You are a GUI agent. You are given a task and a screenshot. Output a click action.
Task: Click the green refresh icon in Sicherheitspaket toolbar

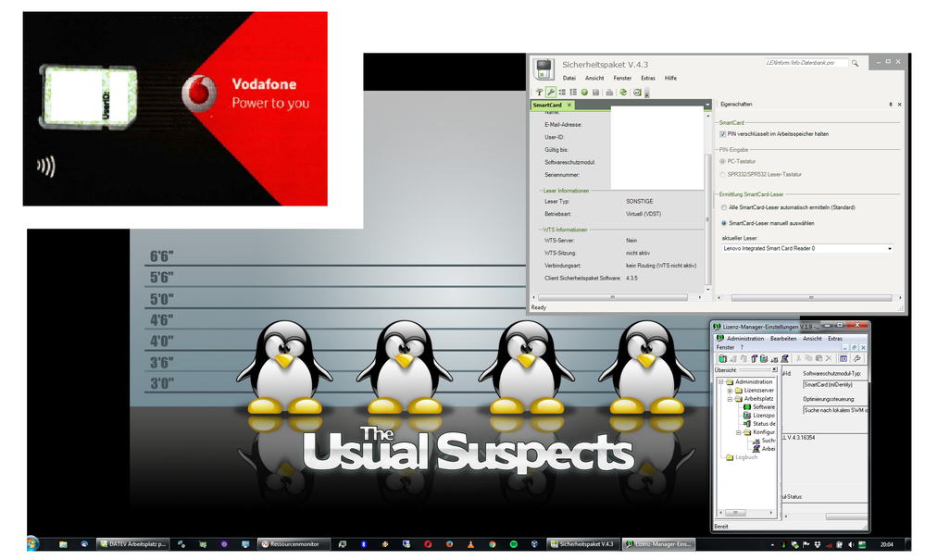623,93
